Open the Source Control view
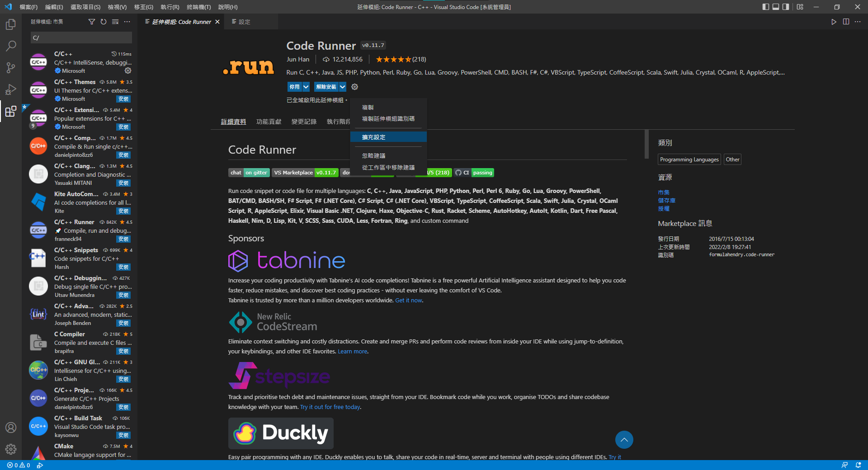This screenshot has width=868, height=470. 11,68
